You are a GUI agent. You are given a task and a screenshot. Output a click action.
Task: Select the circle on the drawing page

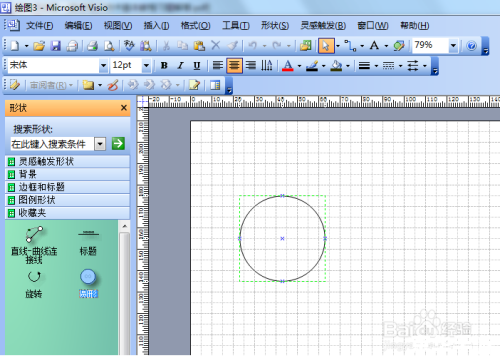point(282,239)
